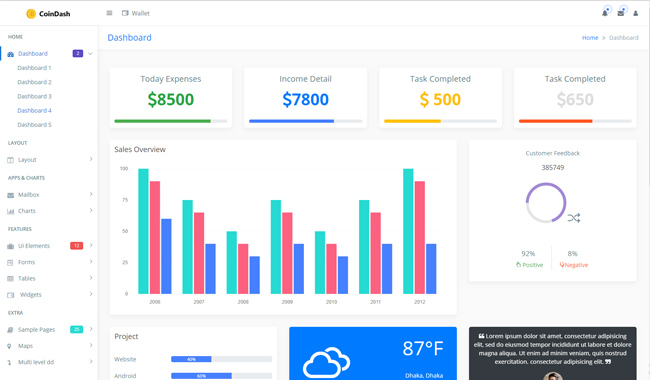This screenshot has width=650, height=380.
Task: Expand the Widgets menu arrow
Action: 91,294
